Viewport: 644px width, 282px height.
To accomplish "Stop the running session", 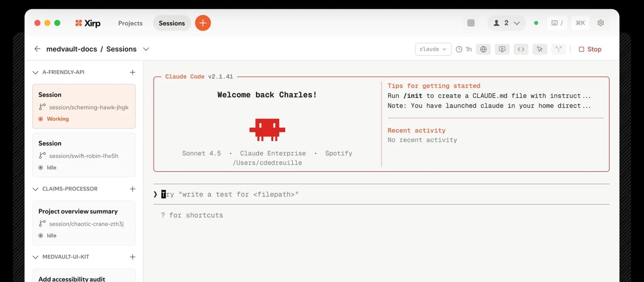I will 590,49.
